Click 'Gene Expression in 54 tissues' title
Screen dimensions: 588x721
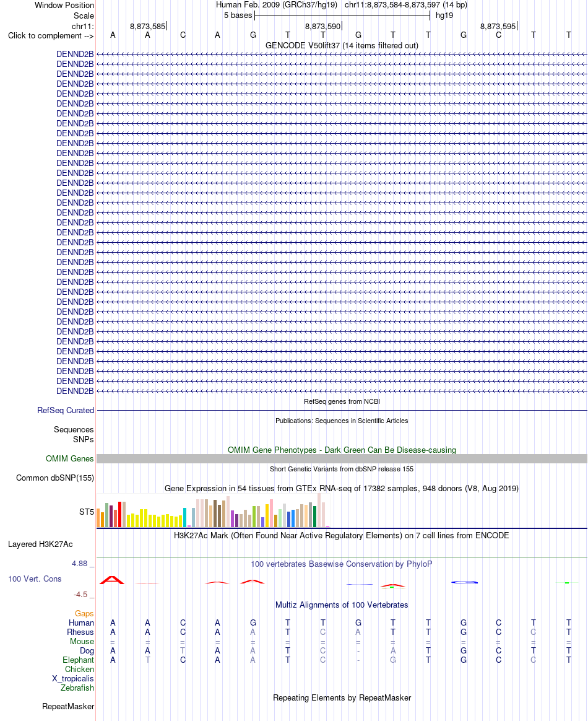click(342, 488)
